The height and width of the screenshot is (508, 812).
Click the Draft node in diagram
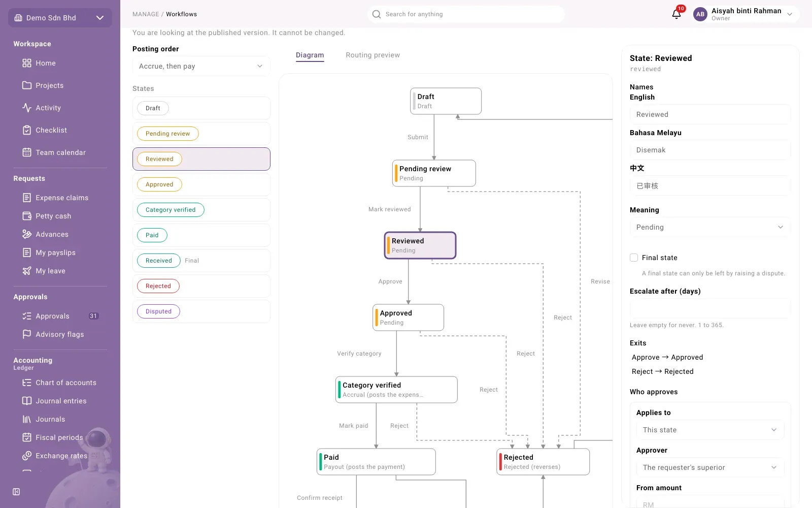pos(446,101)
